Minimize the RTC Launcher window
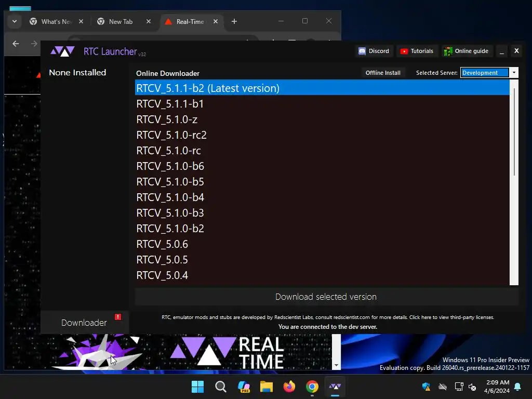 [x=502, y=51]
